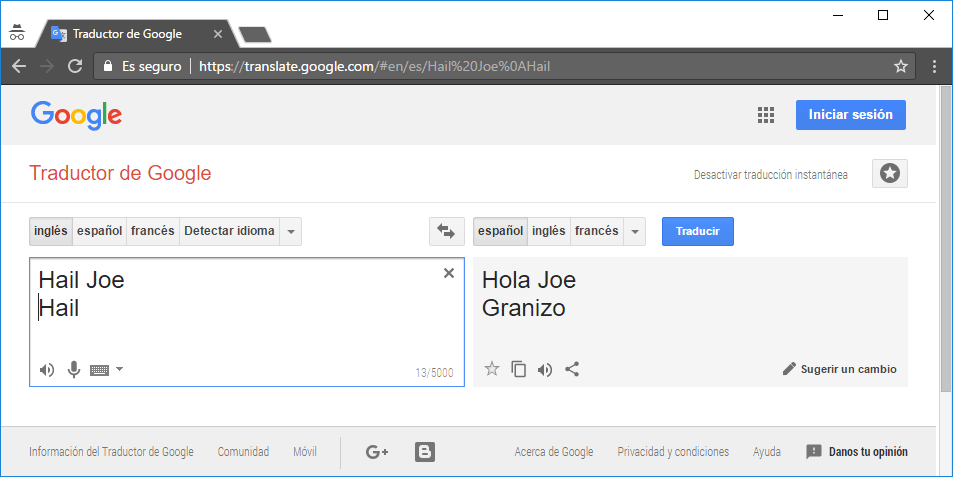Expand the source language list dropdown

pyautogui.click(x=291, y=232)
